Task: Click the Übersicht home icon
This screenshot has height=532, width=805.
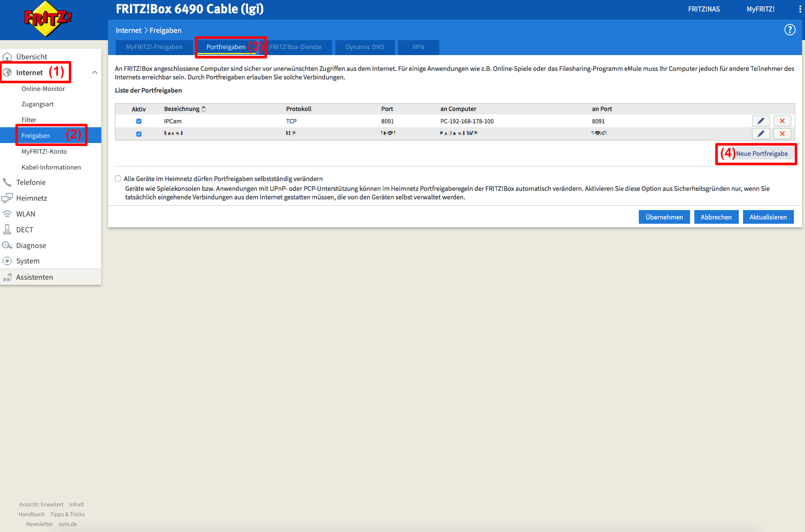Action: coord(7,57)
